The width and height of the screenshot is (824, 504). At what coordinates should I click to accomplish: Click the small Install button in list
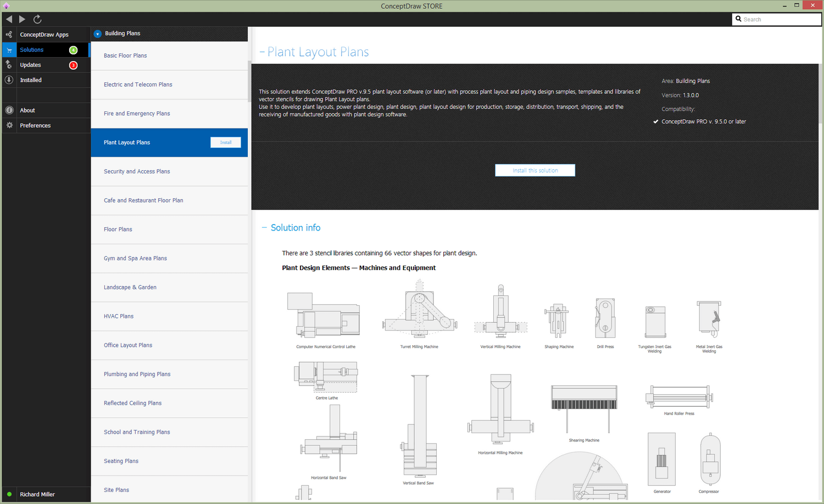pyautogui.click(x=225, y=143)
